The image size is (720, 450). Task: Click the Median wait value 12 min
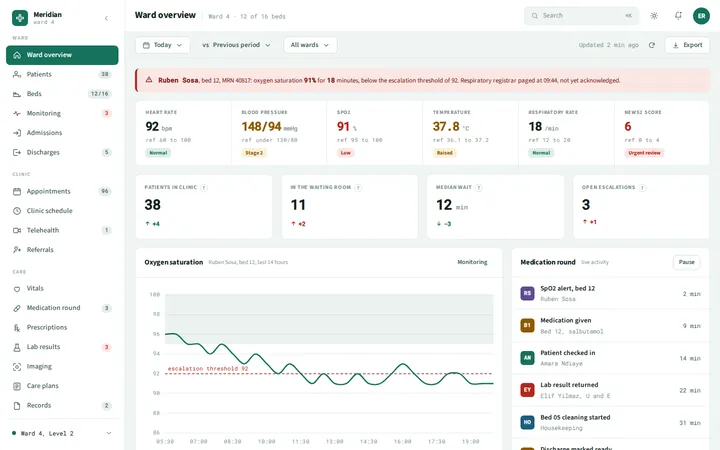click(452, 205)
